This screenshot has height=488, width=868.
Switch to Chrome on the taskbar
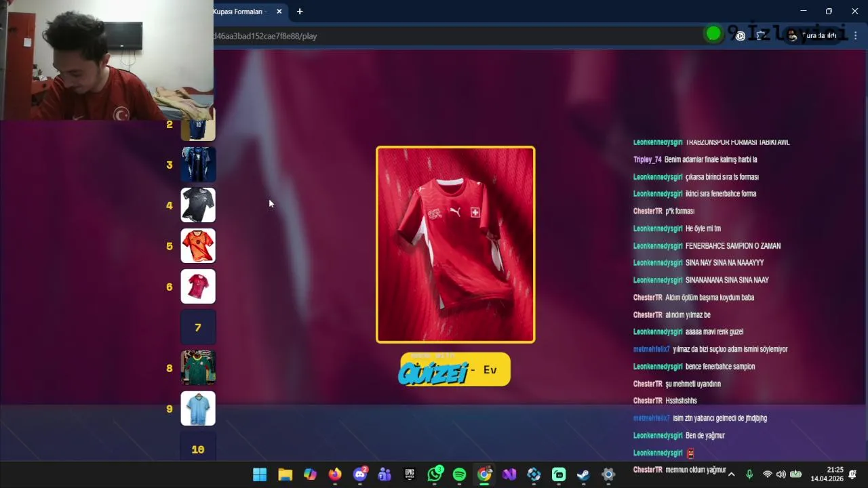[x=484, y=474]
